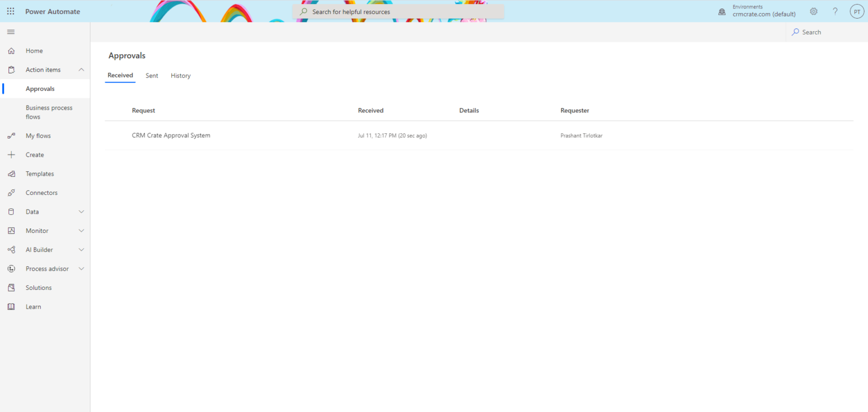Screen dimensions: 868x412
Task: Collapse the Action items section
Action: coord(81,70)
